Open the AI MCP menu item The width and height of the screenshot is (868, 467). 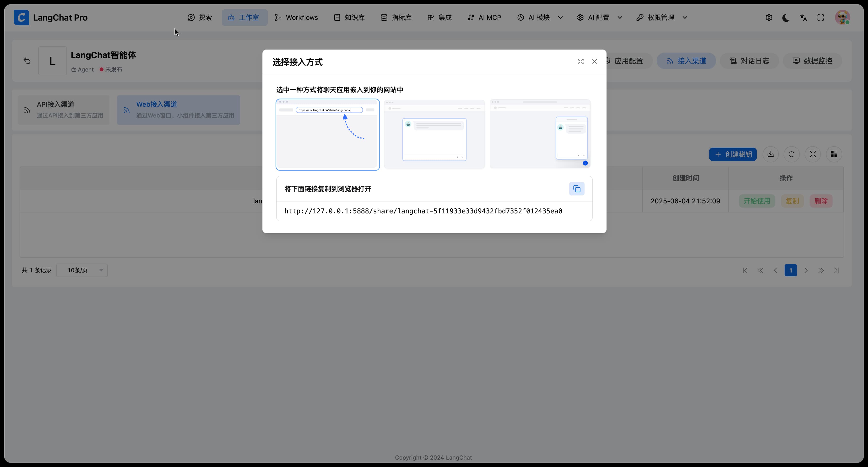484,17
